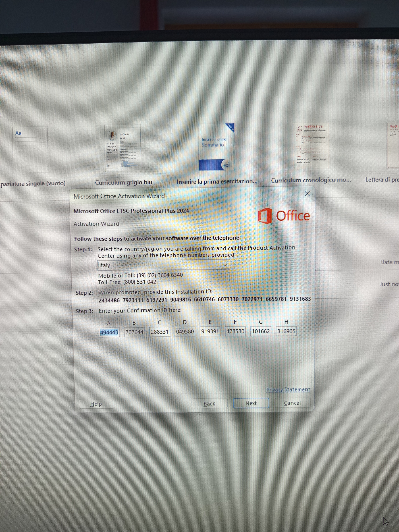Select Confirmation ID field F
Screen dimensions: 399x532
[235, 331]
